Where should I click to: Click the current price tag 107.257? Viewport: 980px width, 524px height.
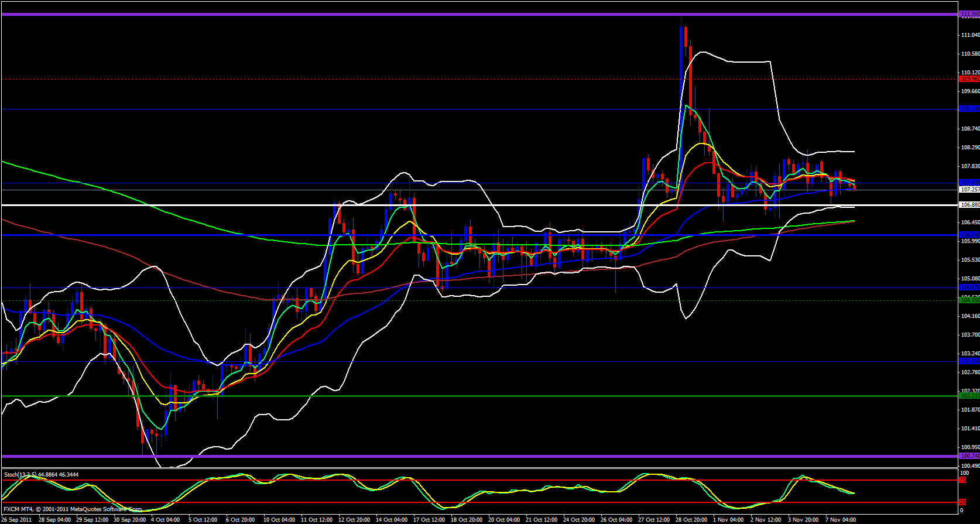[x=969, y=190]
